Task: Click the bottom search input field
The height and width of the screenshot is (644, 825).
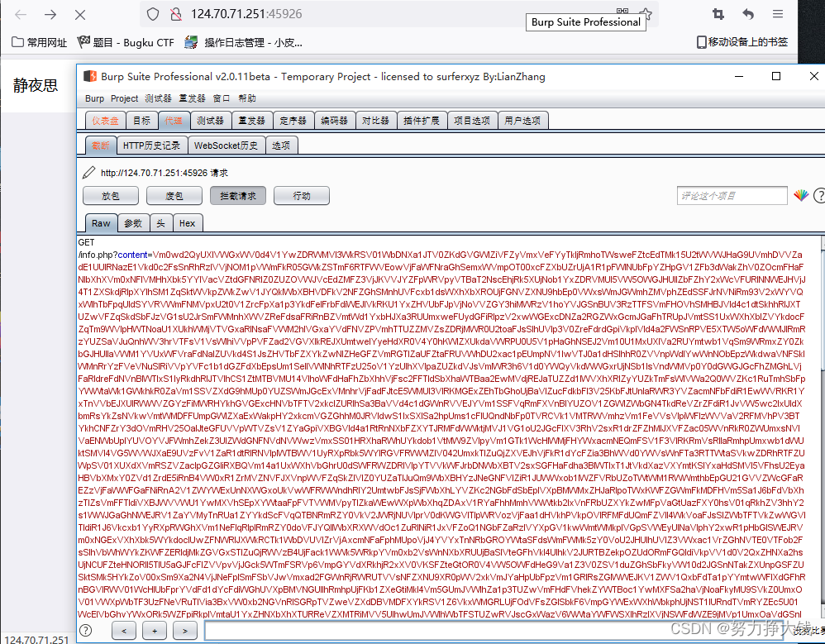Action: coord(494,630)
